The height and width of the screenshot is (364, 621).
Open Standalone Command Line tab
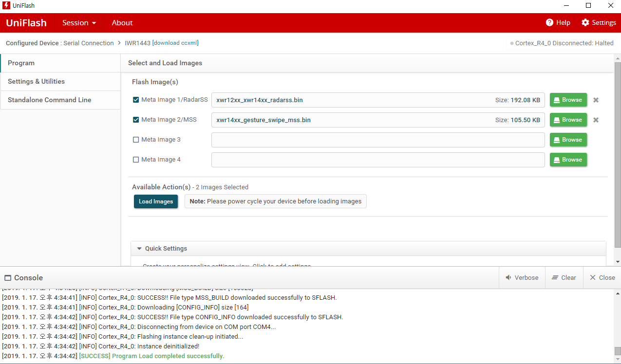click(60, 100)
